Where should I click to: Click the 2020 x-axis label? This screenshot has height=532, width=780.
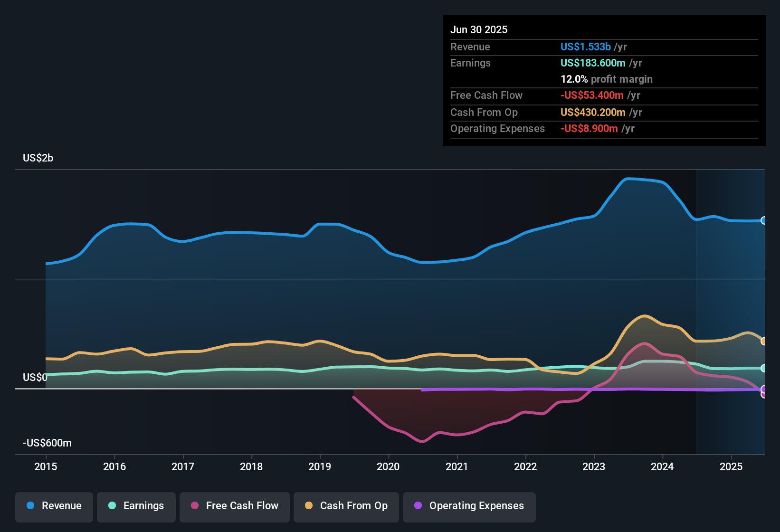(x=388, y=467)
